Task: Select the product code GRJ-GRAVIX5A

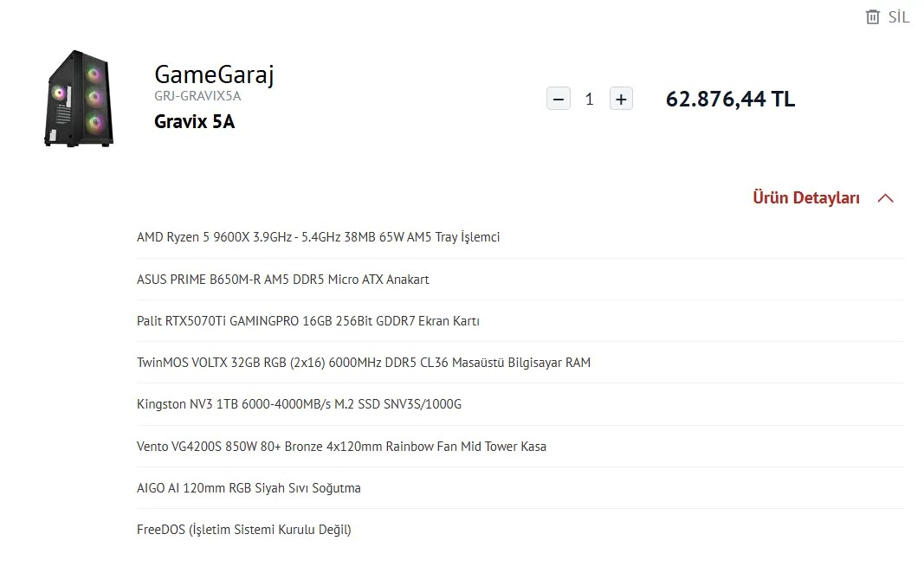Action: coord(197,96)
